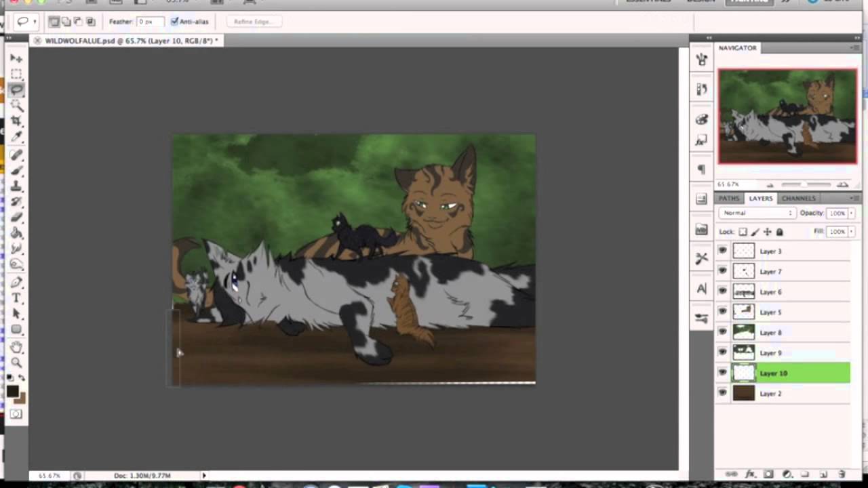Open the Character panel icon
The width and height of the screenshot is (868, 488).
pyautogui.click(x=702, y=289)
